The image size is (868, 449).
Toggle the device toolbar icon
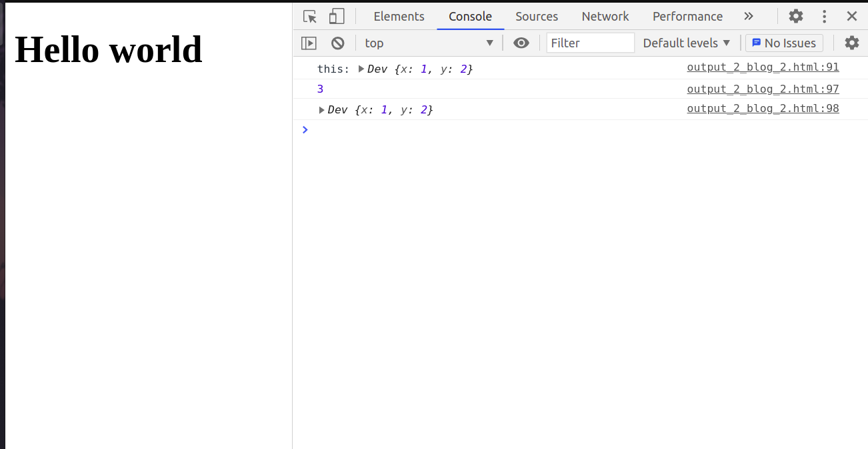[x=337, y=17]
